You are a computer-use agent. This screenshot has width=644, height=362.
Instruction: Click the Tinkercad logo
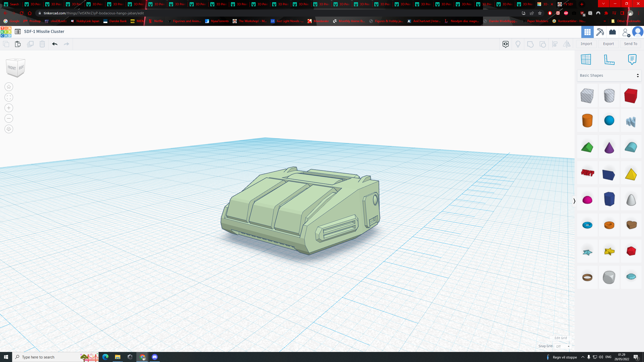[x=6, y=32]
